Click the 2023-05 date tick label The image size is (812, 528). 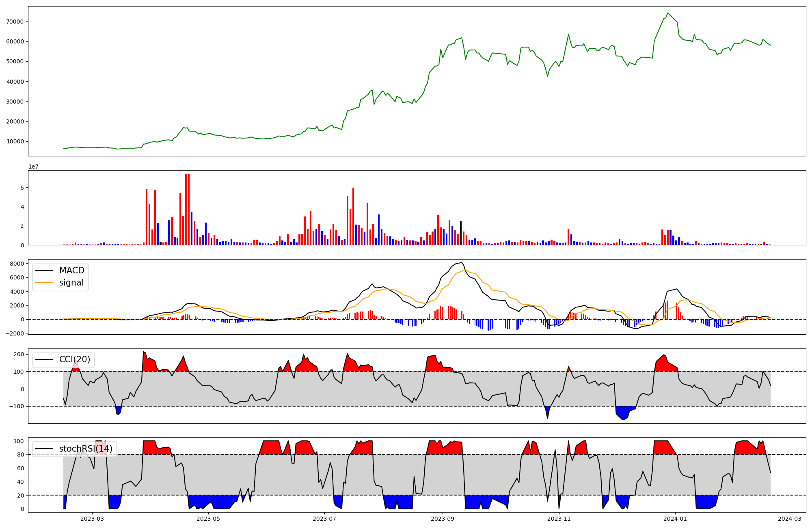208,519
